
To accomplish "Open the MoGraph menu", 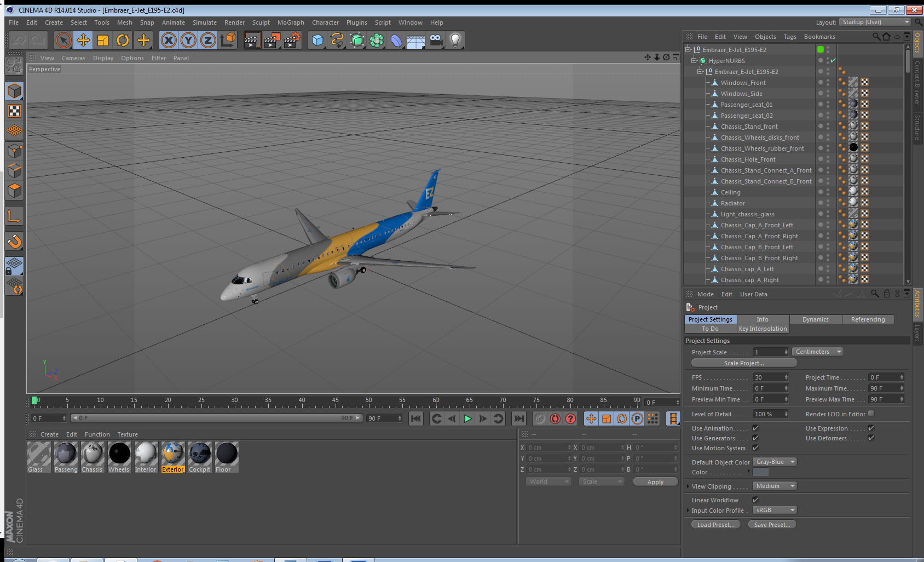I will [x=291, y=22].
